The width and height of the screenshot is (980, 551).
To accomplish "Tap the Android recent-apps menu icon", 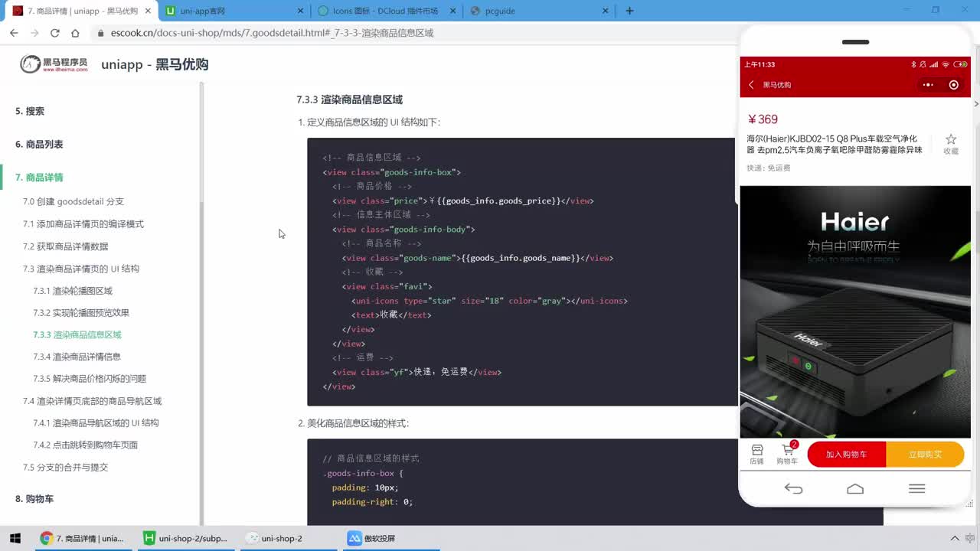I will coord(916,489).
